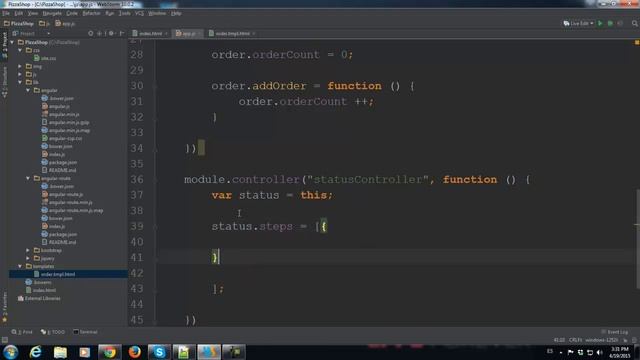
Task: Open the TODO tool window
Action: (53, 332)
